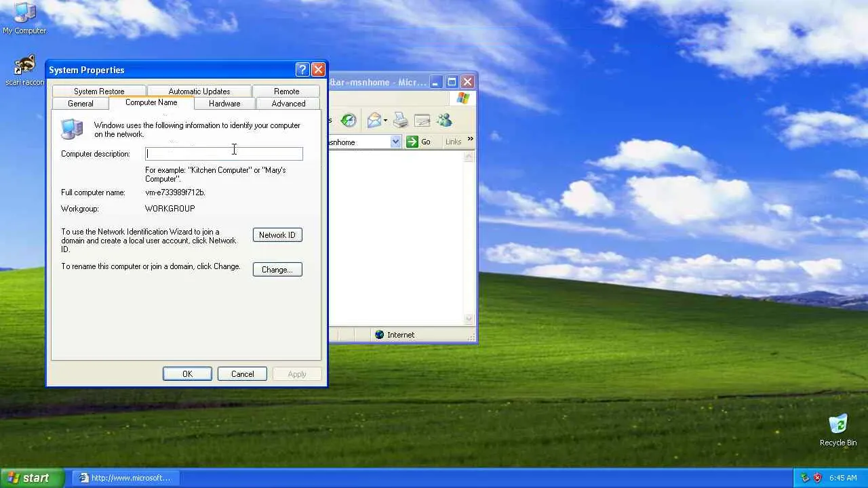
Task: Switch to the General tab
Action: 81,104
